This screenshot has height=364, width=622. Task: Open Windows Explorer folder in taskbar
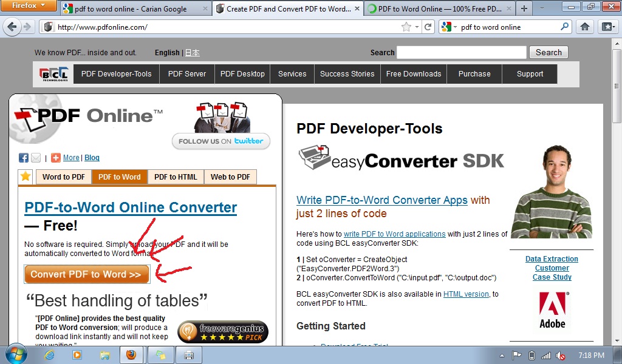[x=104, y=355]
